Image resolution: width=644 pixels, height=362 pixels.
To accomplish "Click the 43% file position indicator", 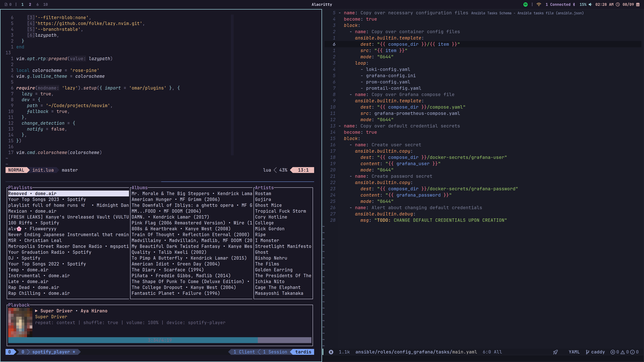I will (283, 170).
